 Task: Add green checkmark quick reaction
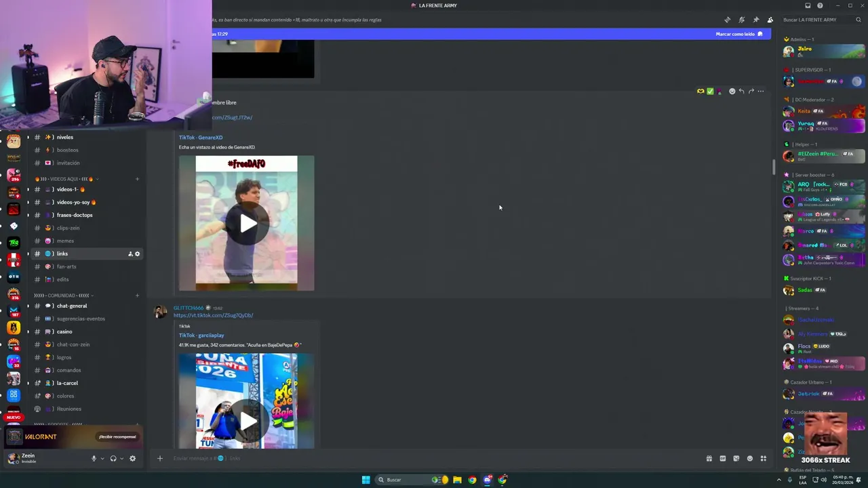coord(710,91)
